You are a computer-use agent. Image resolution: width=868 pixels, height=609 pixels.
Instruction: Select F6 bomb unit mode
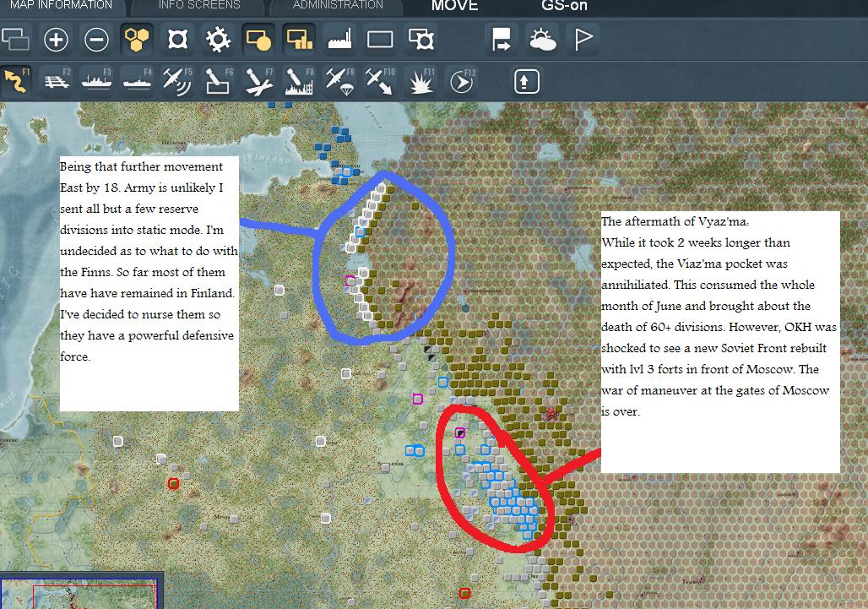(218, 81)
